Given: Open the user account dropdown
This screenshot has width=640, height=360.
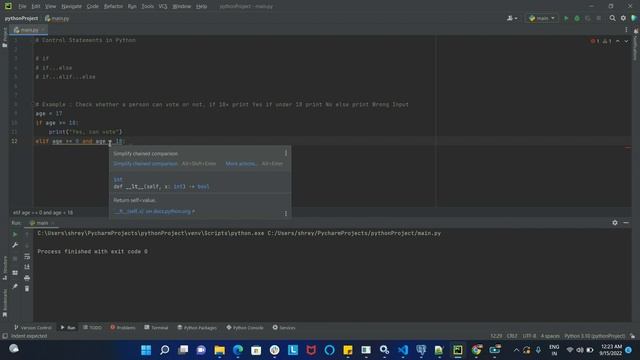Looking at the screenshot, I should 512,18.
